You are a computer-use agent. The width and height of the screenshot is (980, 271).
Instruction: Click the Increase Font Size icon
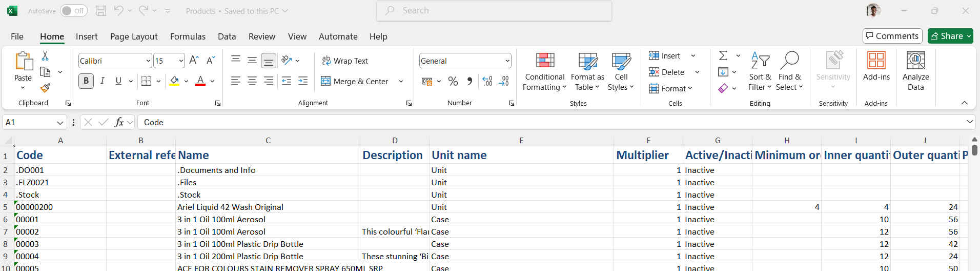(x=194, y=61)
